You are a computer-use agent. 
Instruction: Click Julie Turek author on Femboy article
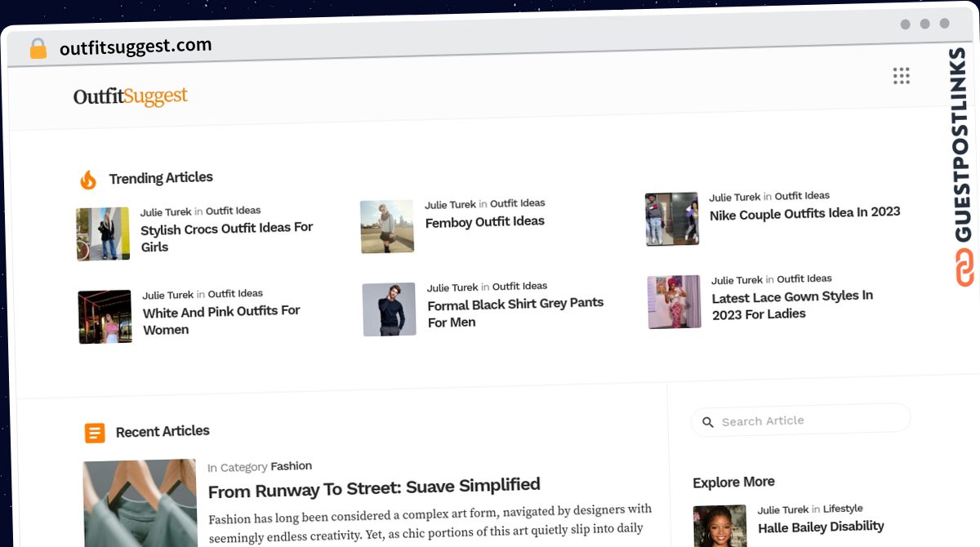(x=450, y=205)
